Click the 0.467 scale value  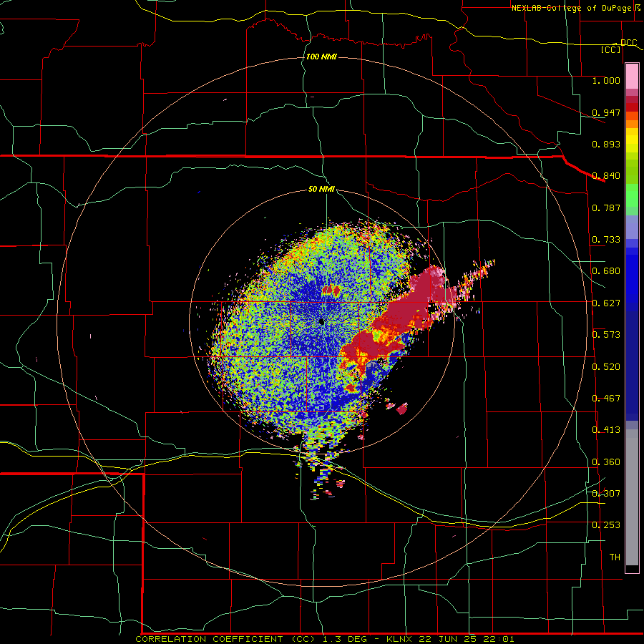(x=606, y=399)
